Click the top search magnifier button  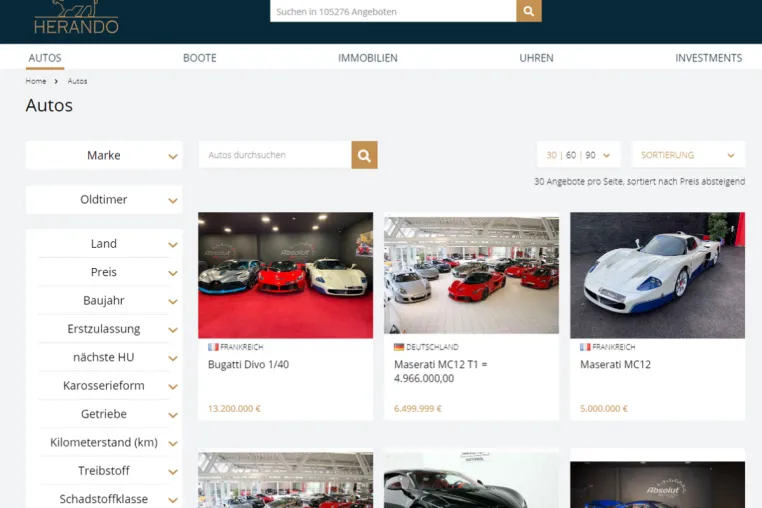point(529,11)
